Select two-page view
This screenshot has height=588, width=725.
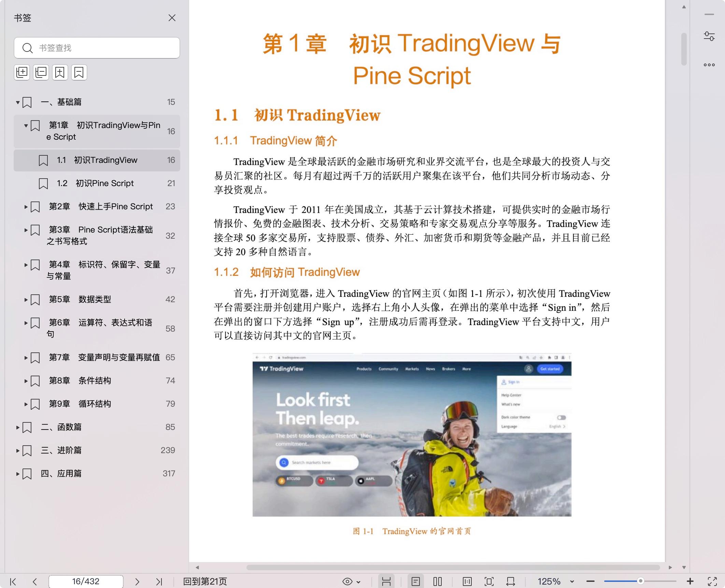coord(437,582)
